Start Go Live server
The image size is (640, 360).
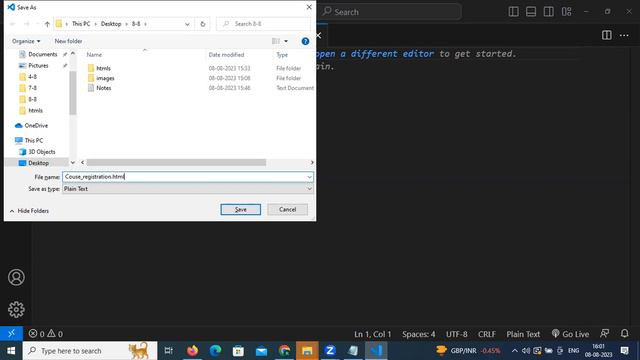[570, 334]
